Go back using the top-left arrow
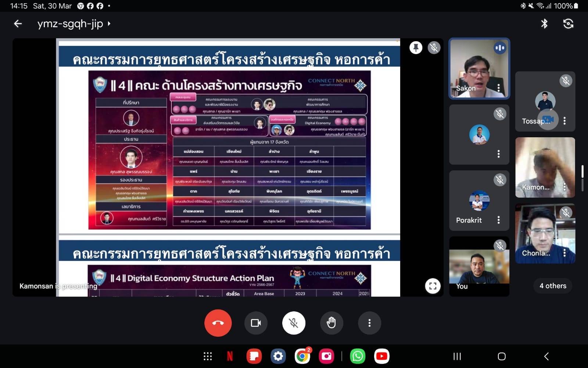Viewport: 588px width, 368px height. click(x=18, y=24)
